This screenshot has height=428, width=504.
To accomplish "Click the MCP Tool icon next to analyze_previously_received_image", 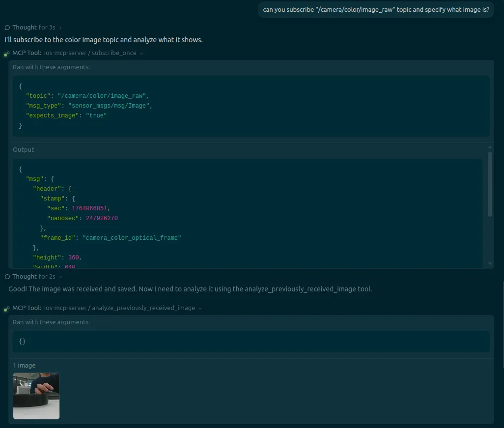I will tap(7, 309).
